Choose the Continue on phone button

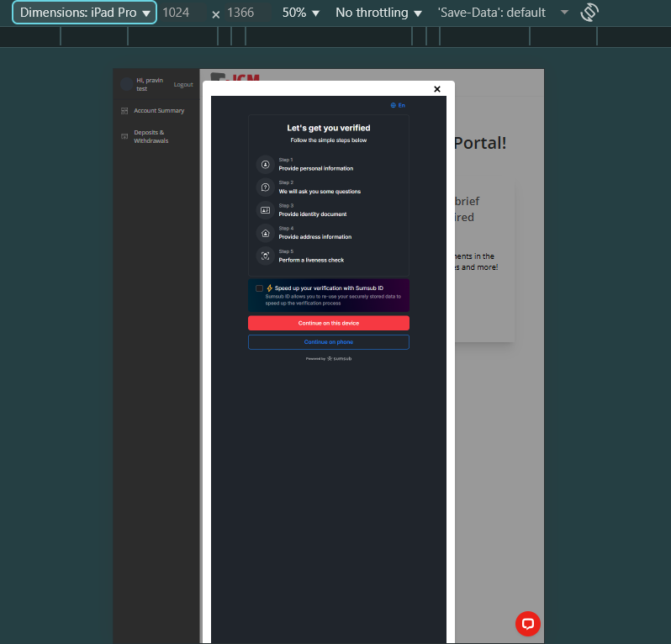(328, 342)
